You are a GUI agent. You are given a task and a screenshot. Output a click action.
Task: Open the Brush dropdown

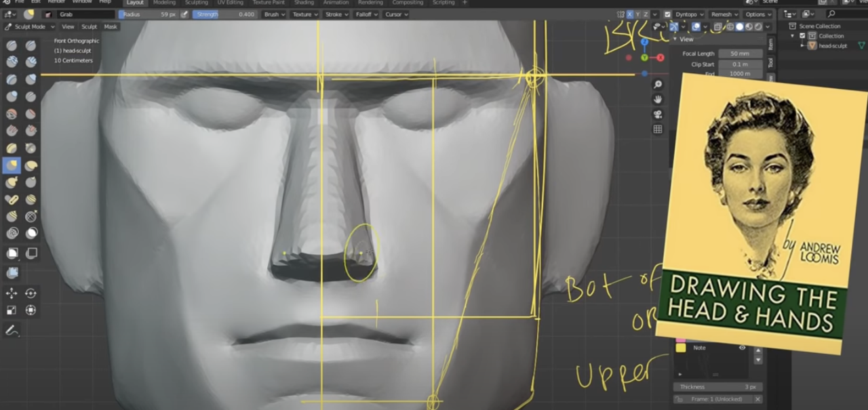pyautogui.click(x=274, y=14)
